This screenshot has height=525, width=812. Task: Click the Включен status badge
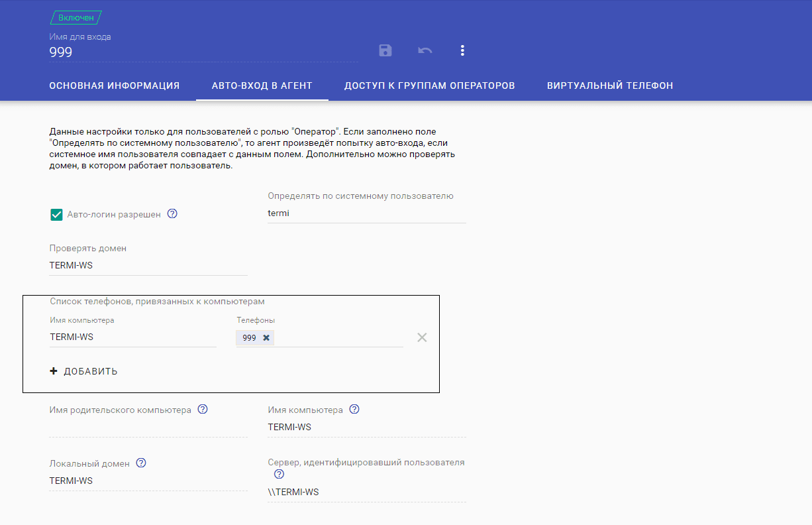76,18
